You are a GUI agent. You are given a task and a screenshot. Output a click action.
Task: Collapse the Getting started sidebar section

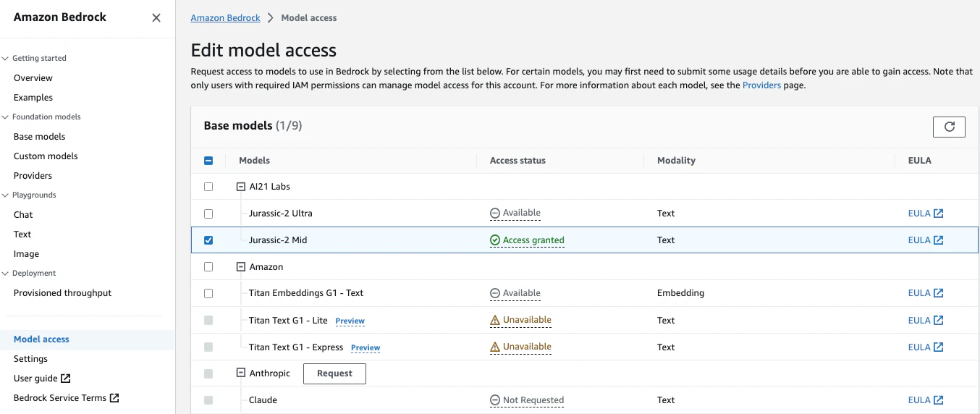point(6,59)
